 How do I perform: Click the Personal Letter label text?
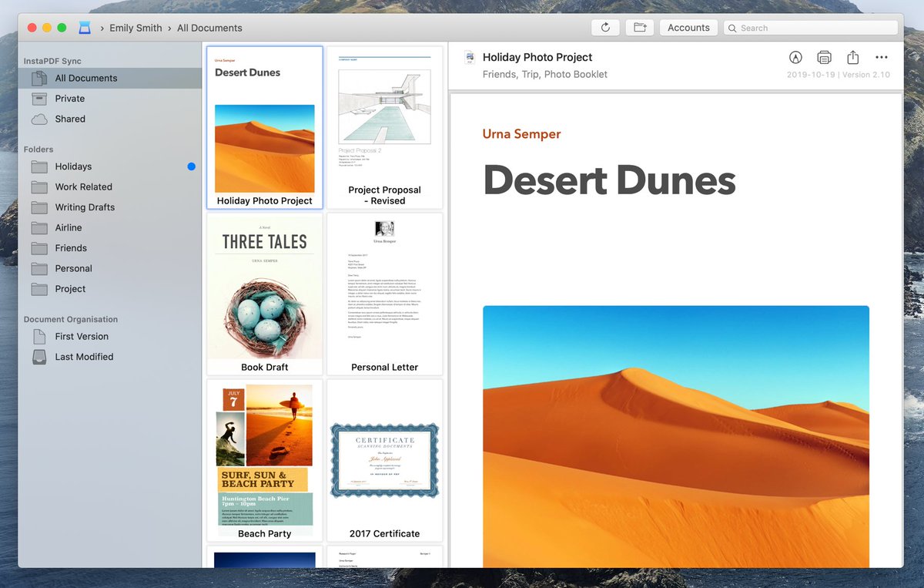(384, 368)
